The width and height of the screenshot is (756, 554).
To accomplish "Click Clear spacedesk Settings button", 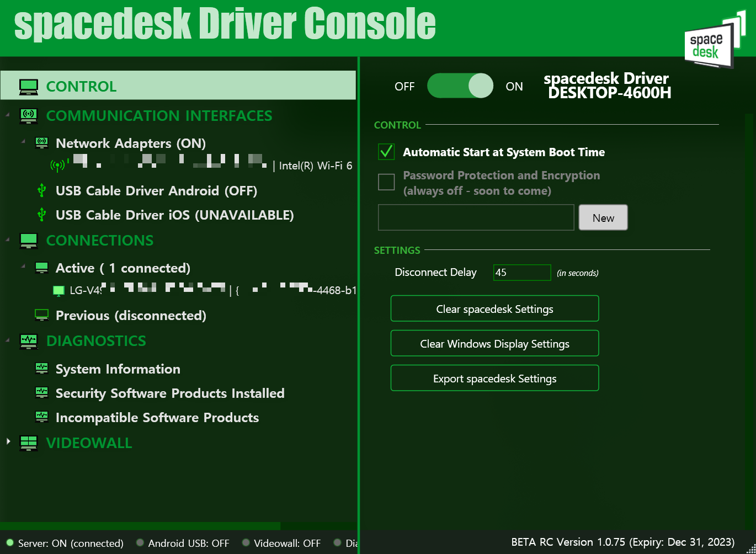I will coord(495,308).
